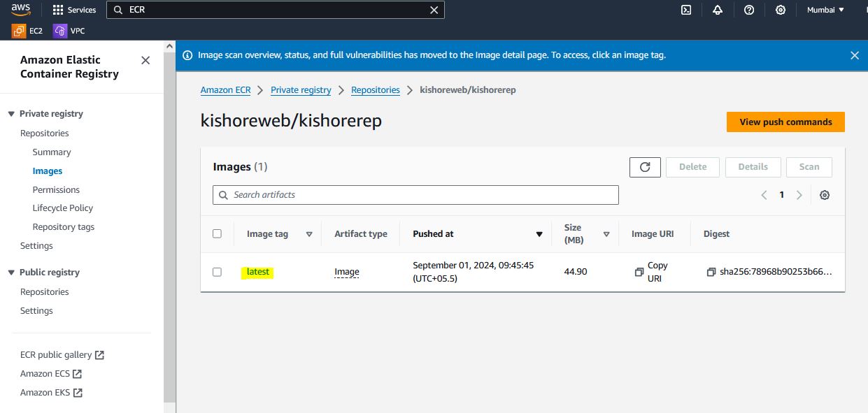Click the EC2 shortcut icon
This screenshot has width=868, height=413.
coord(19,31)
